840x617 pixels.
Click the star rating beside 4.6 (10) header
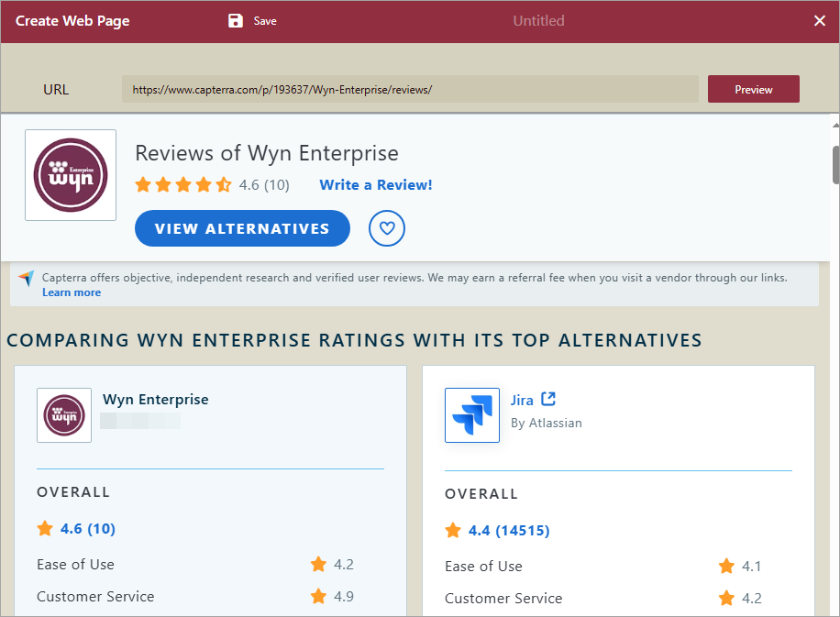pos(182,185)
